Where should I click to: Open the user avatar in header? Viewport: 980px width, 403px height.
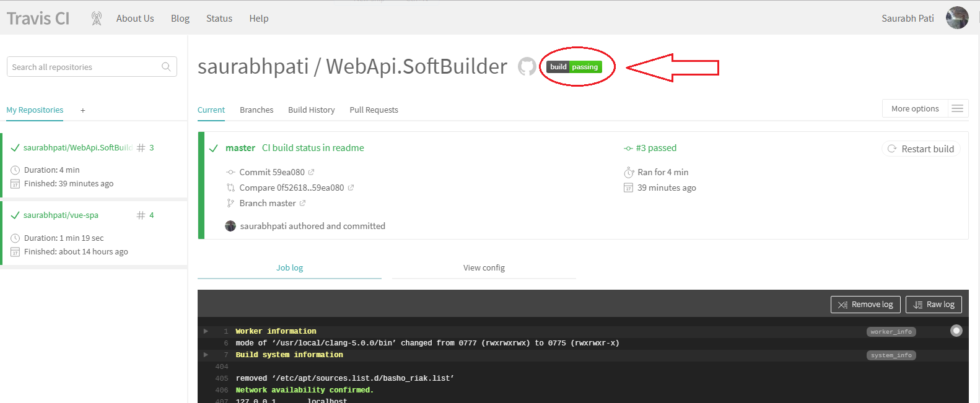pos(956,18)
